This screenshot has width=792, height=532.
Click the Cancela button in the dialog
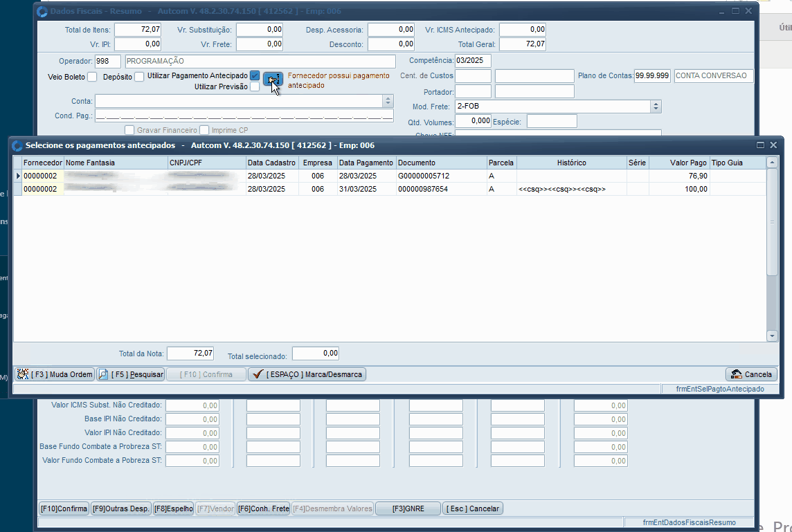[751, 374]
